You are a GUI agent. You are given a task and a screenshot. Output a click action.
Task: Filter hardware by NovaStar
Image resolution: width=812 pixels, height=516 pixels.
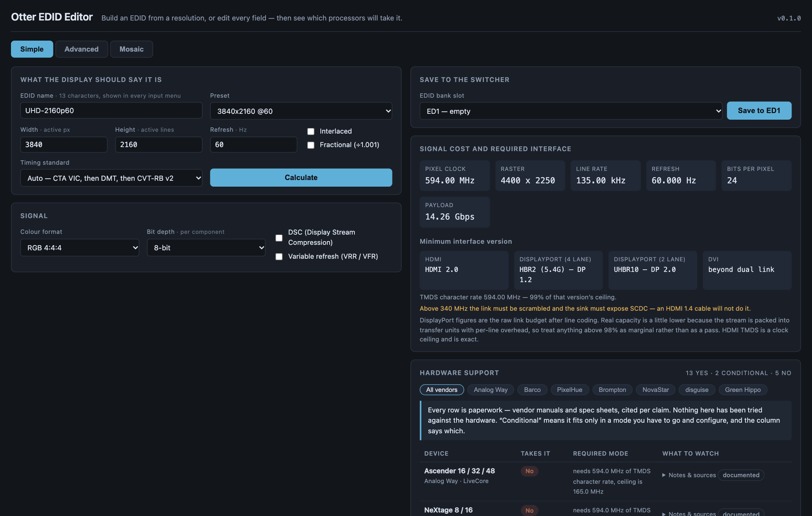(x=655, y=390)
